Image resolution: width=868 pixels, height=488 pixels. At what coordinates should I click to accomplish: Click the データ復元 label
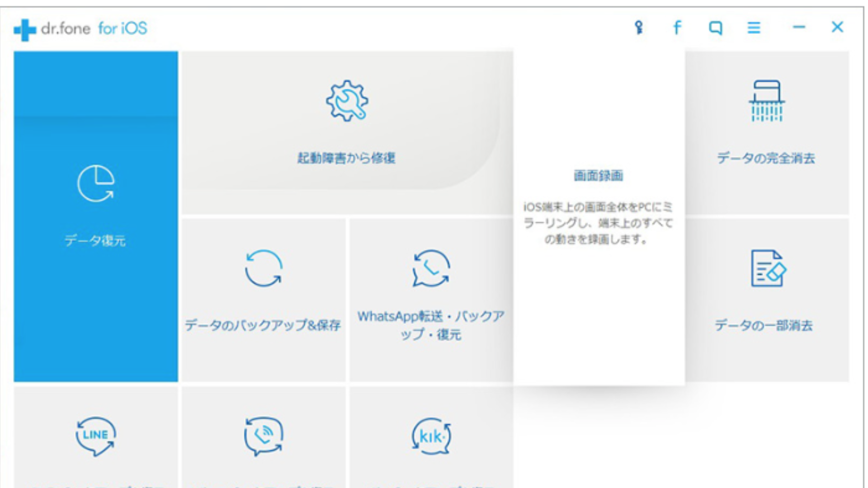pyautogui.click(x=95, y=240)
